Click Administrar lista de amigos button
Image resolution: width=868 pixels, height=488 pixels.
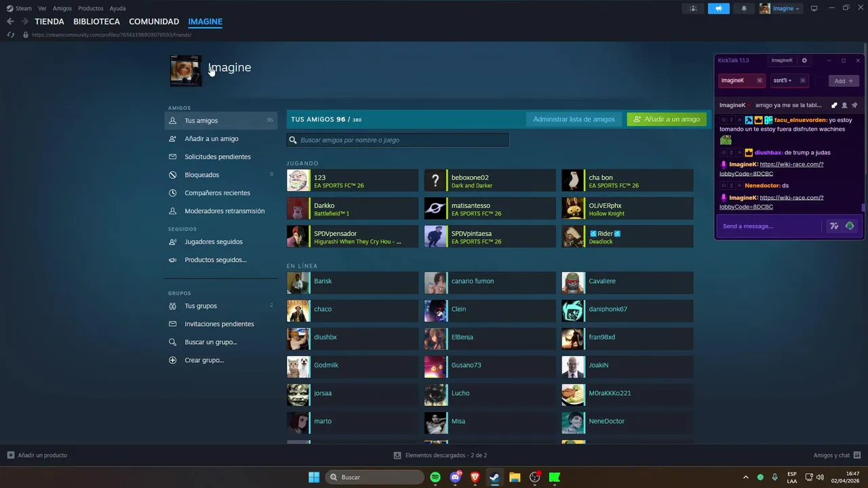[x=574, y=119]
